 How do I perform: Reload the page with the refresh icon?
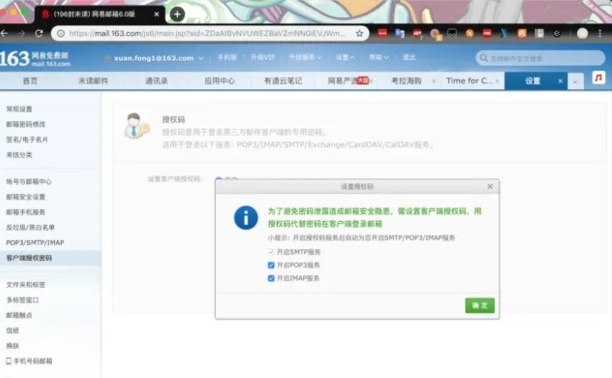(39, 34)
